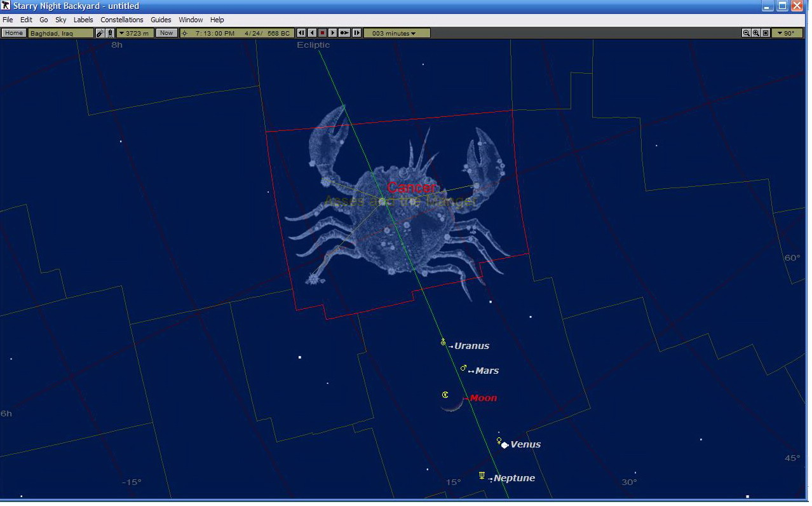Open the Go menu

(x=44, y=20)
